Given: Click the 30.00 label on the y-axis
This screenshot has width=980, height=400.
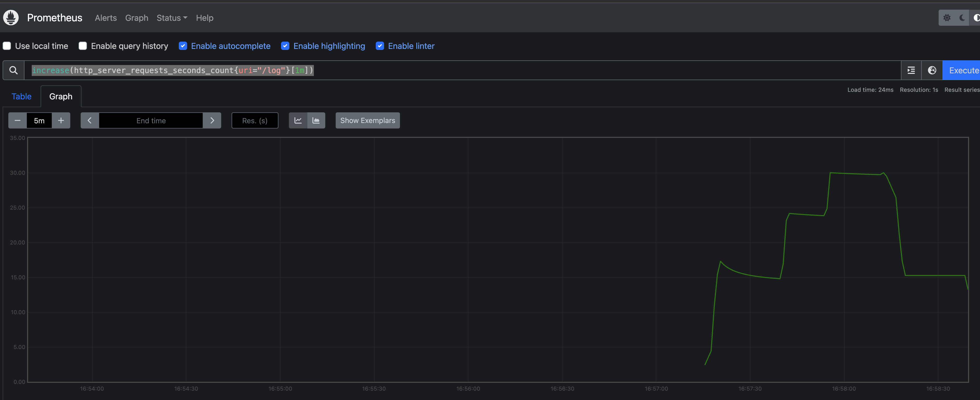Looking at the screenshot, I should [x=17, y=173].
